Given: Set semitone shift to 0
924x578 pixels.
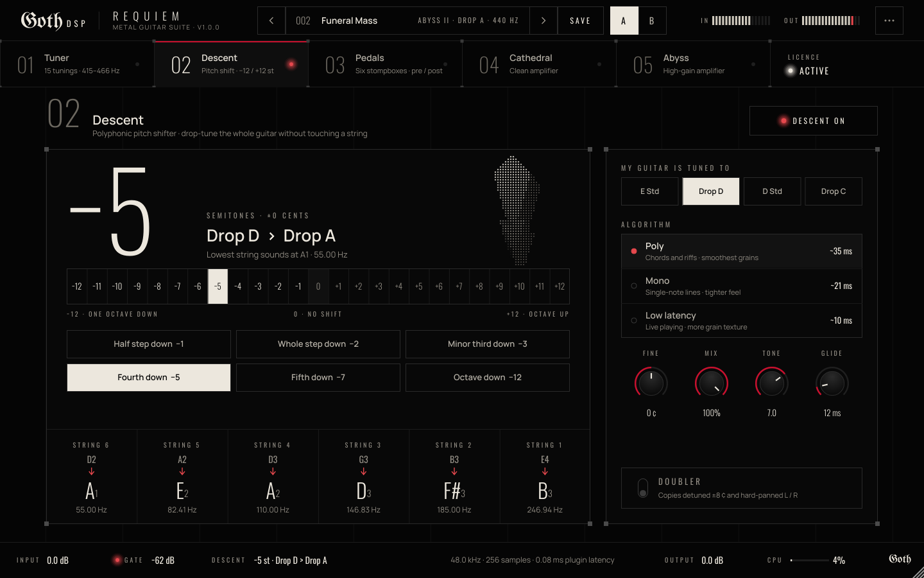Looking at the screenshot, I should coord(318,286).
